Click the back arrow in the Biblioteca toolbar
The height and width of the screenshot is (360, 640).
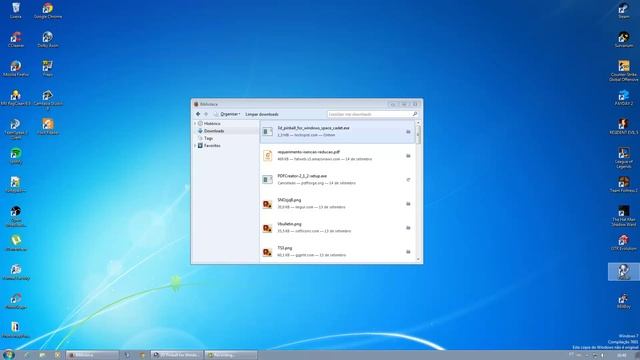pyautogui.click(x=198, y=114)
